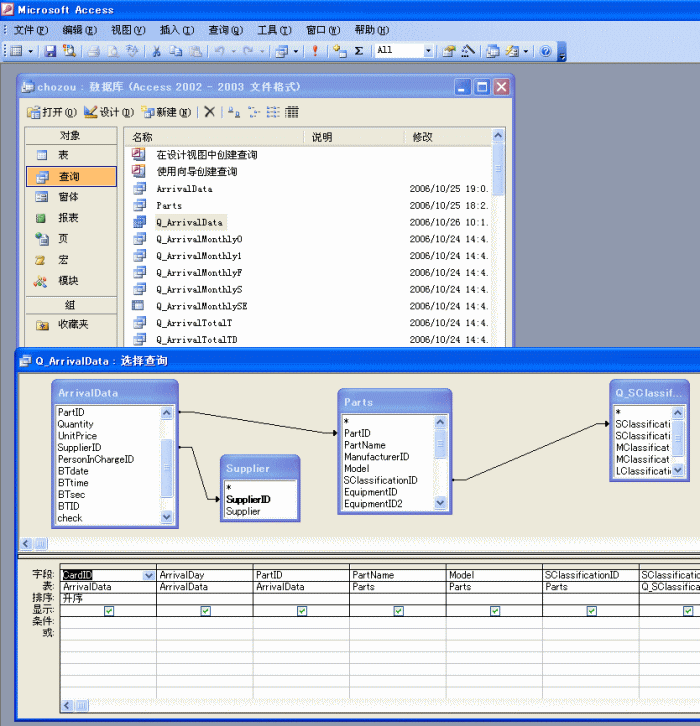Open the 插入 menu
The image size is (700, 726).
pos(177,30)
